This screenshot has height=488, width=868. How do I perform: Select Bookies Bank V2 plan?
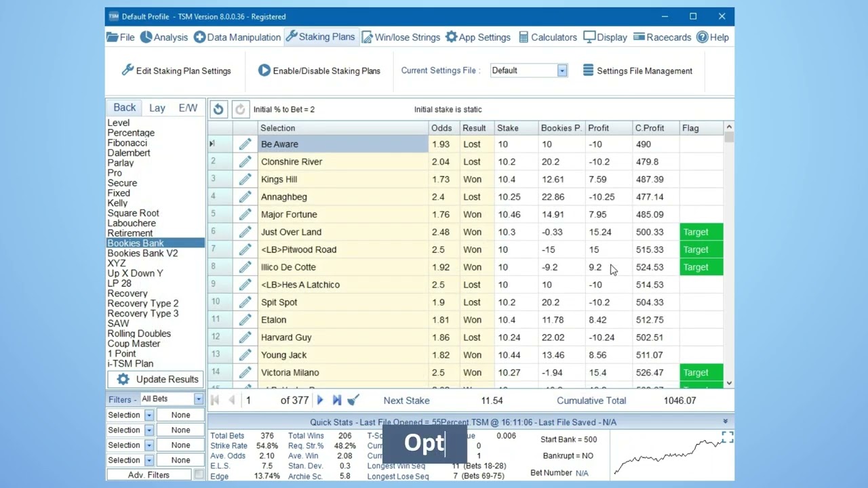(142, 253)
